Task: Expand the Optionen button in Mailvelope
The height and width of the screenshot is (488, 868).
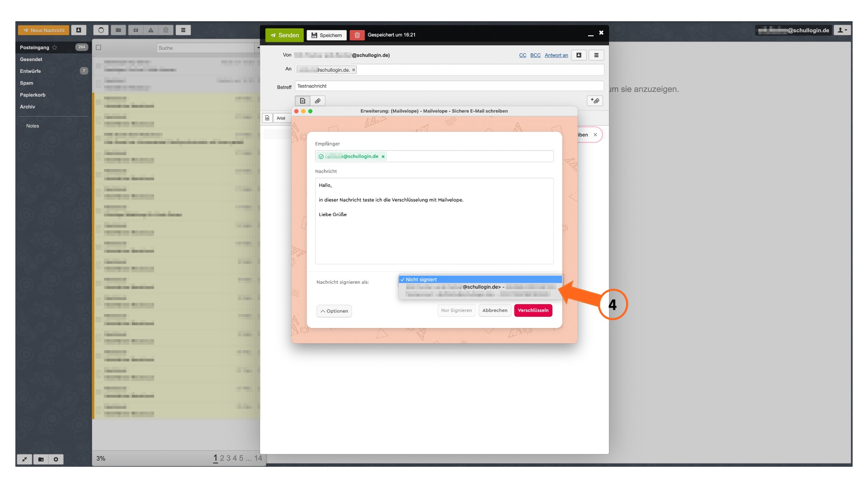Action: 334,311
